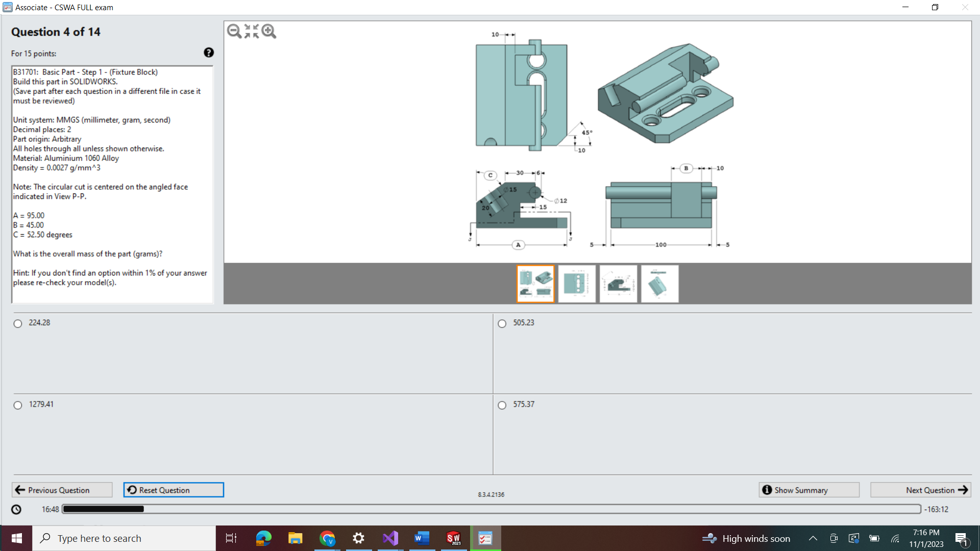This screenshot has width=980, height=551.
Task: Click the exam time progress bar
Action: click(x=491, y=509)
